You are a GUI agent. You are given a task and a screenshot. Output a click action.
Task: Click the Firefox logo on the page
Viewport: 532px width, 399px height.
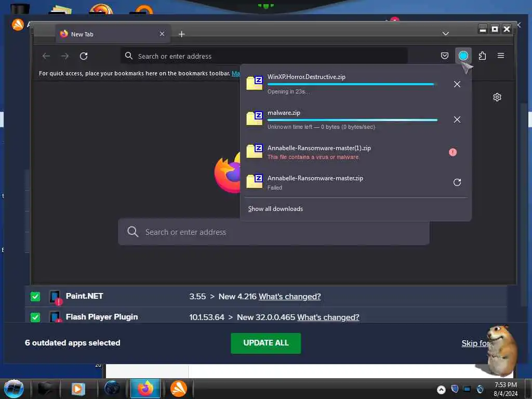[228, 173]
